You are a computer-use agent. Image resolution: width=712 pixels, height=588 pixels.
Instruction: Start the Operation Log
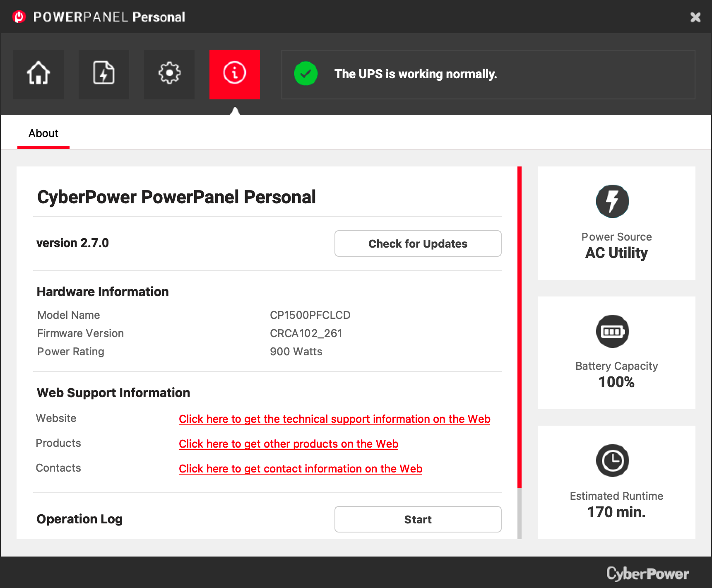[x=418, y=519]
